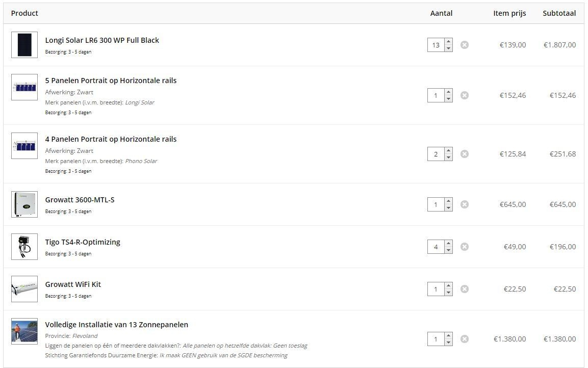Decrease quantity of Tigo TS4-R-Optimizing
The image size is (588, 368).
(x=448, y=250)
